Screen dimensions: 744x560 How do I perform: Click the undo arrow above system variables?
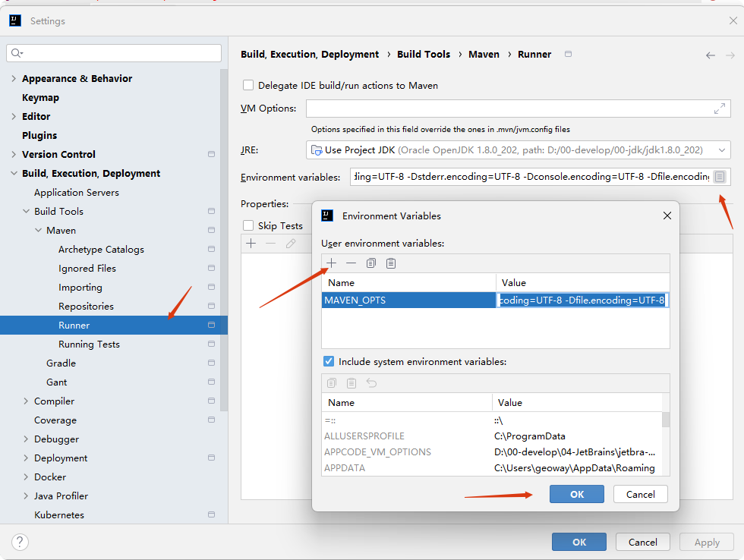click(371, 382)
